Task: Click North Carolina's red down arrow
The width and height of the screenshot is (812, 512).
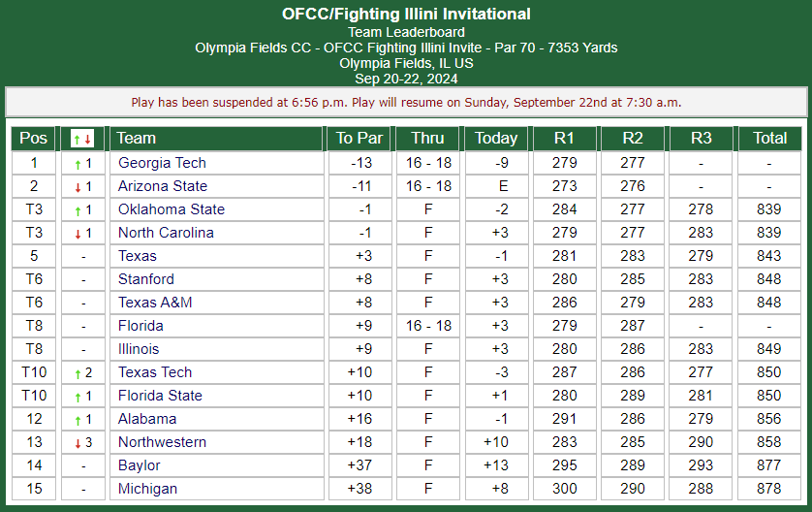Action: pos(78,235)
